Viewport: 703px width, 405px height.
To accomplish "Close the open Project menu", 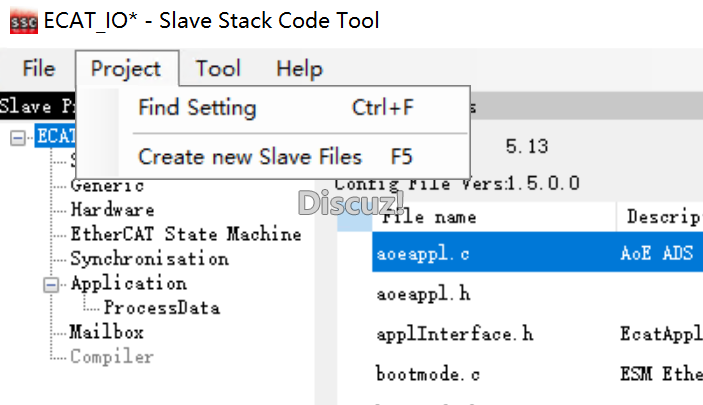I will click(x=125, y=69).
